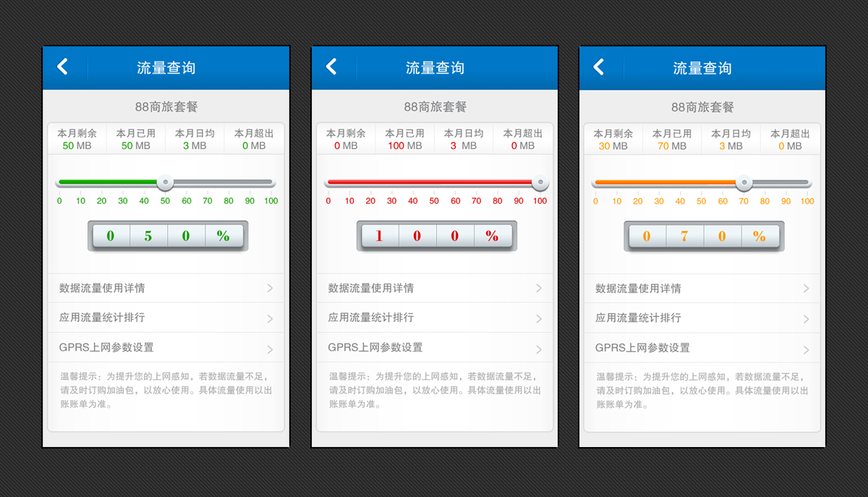Click GPRS上网参数设置 row on the red-slider screen
The image size is (868, 497).
pos(435,347)
